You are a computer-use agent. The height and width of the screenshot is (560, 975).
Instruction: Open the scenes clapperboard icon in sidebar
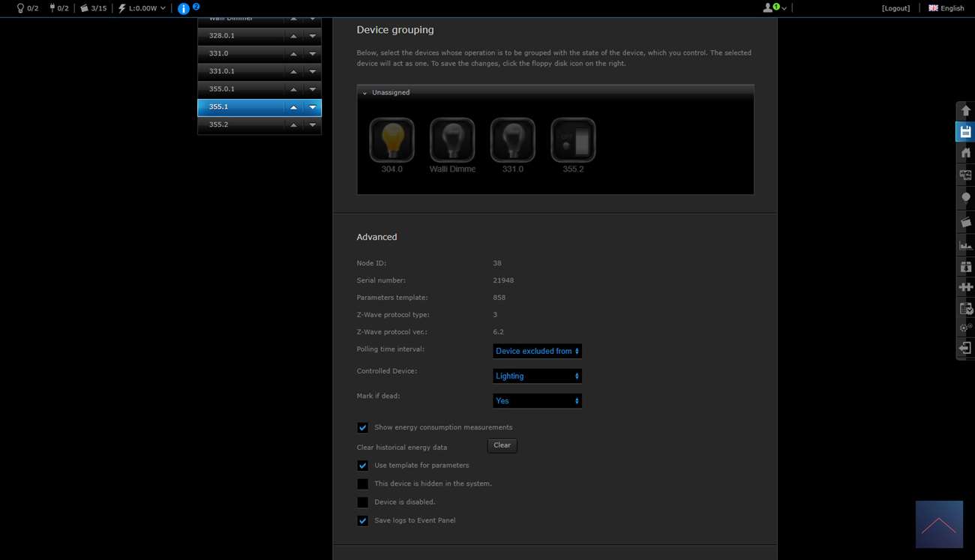965,223
